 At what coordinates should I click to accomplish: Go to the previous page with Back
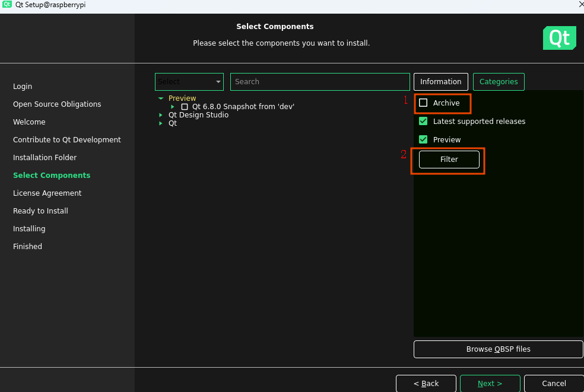tap(426, 384)
